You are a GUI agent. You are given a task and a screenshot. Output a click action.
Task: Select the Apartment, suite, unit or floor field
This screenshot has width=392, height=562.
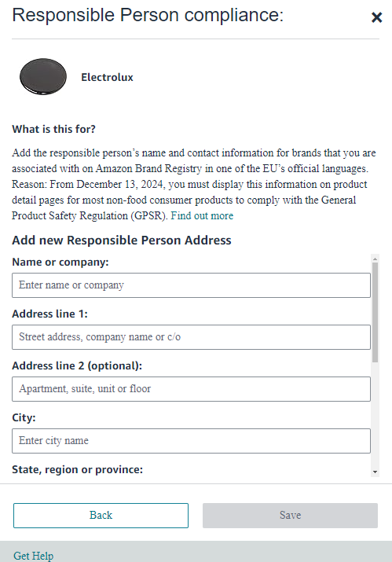point(192,389)
